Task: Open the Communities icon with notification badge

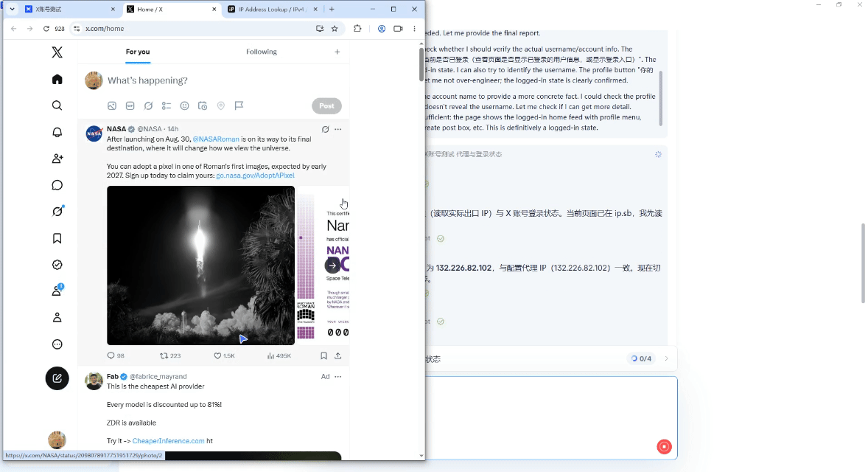Action: [x=57, y=291]
